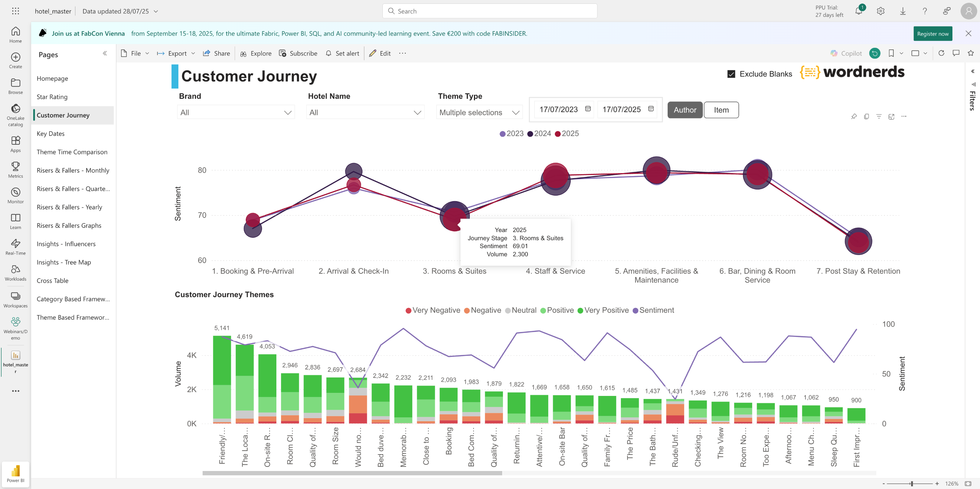Expand the Brand dropdown
Viewport: 980px width, 489px height.
(236, 112)
